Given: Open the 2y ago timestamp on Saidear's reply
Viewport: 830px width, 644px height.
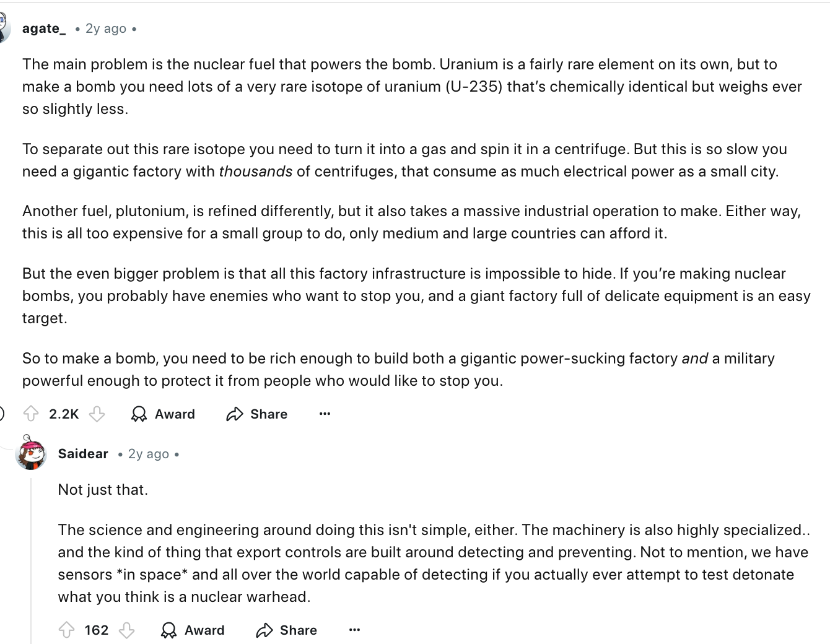Looking at the screenshot, I should tap(149, 454).
